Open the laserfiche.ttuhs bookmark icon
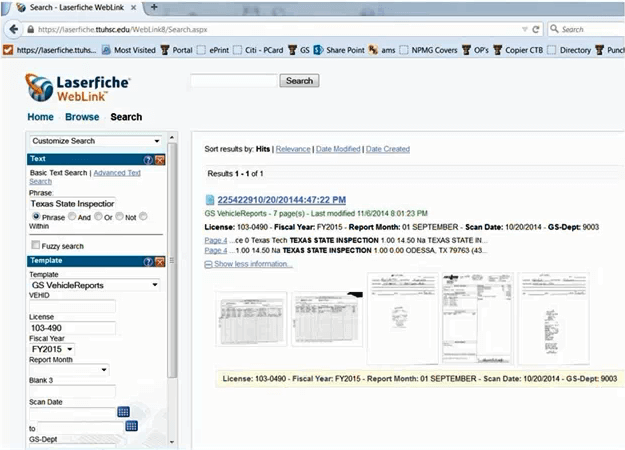 (8, 50)
